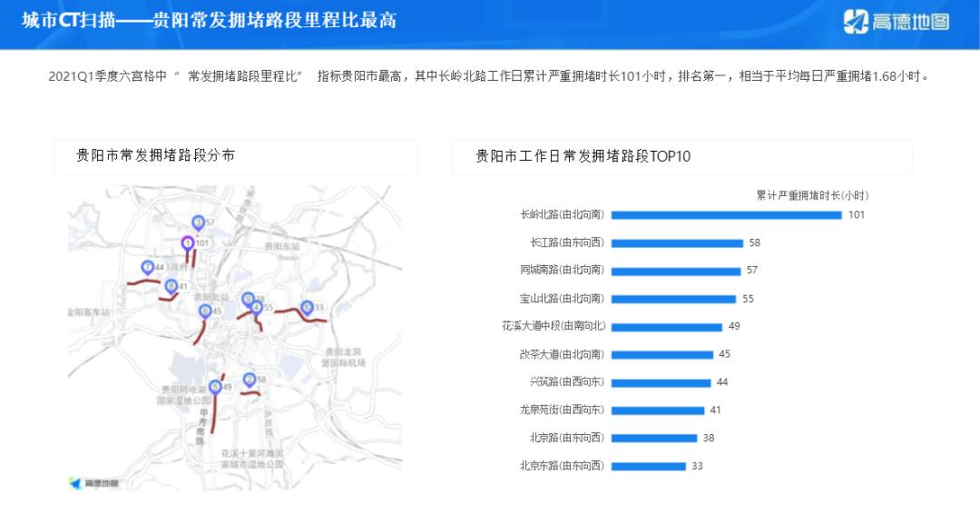Click the 北京路(由东向西) bar in the chart
This screenshot has width=980, height=514.
[654, 438]
